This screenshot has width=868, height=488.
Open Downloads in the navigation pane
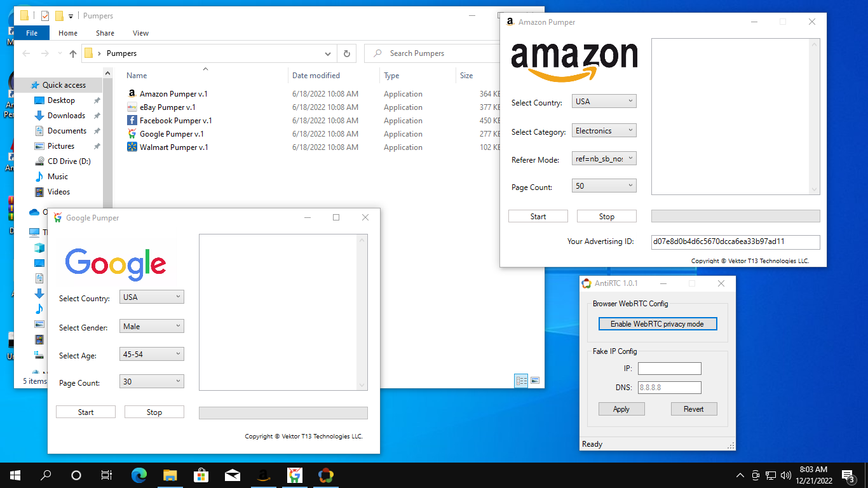66,116
